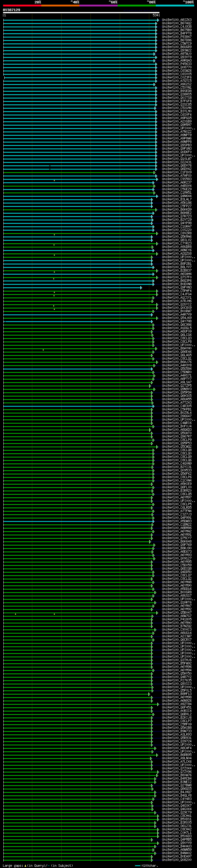The image size is (197, 868).
Task: Select the query name AV387129
Action: point(11,10)
